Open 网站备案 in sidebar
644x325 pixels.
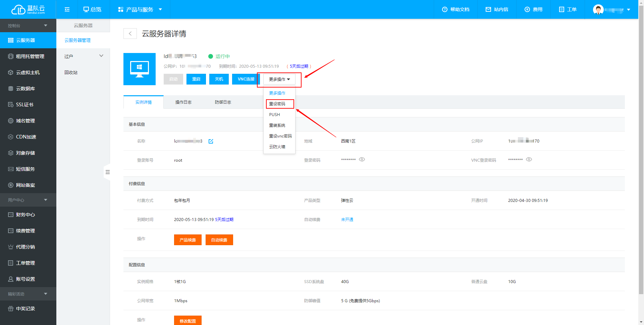pyautogui.click(x=28, y=185)
